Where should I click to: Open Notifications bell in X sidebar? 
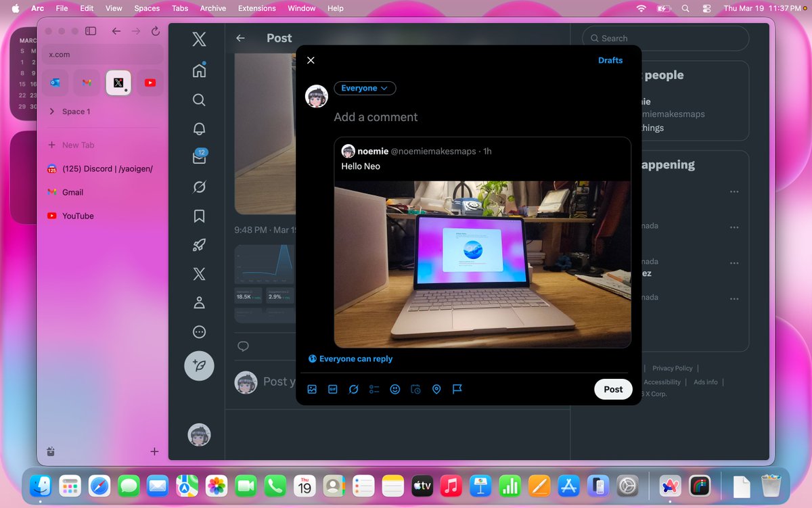pos(199,129)
